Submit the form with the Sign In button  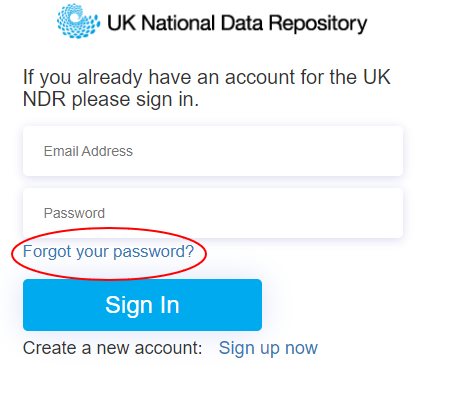(142, 305)
